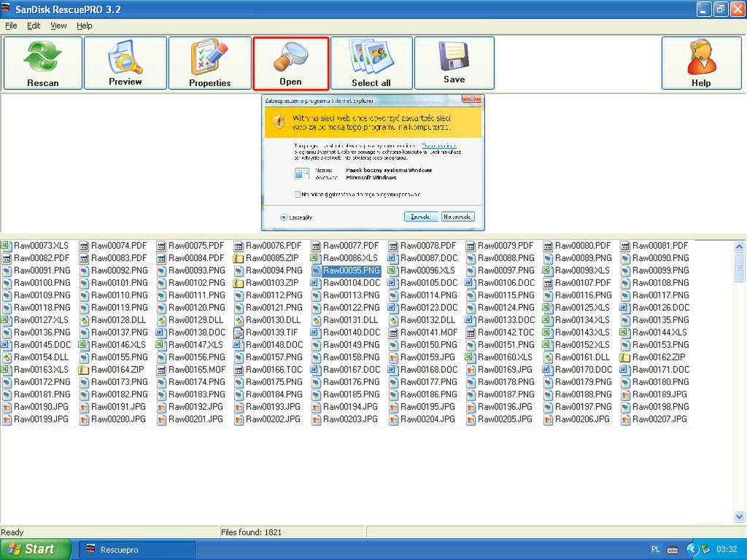Select file Raw00086.XLS

(x=350, y=258)
